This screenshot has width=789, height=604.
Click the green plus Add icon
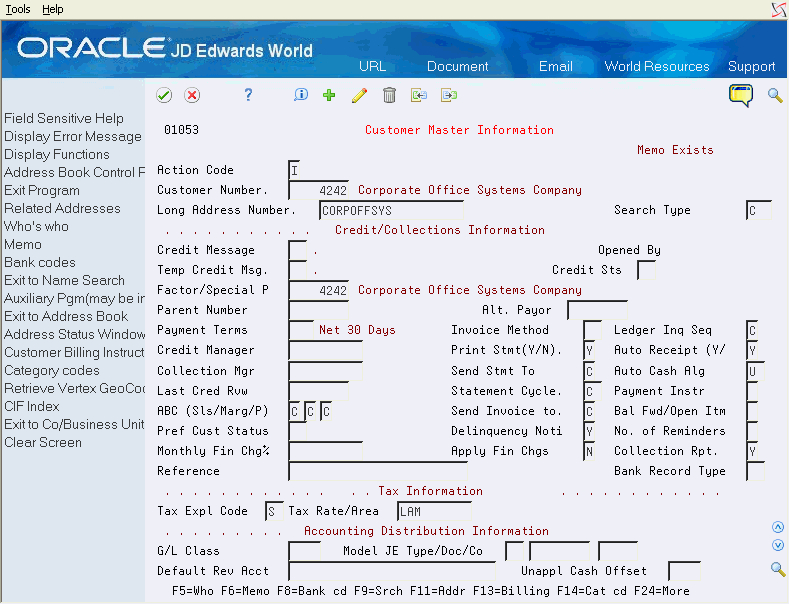(329, 95)
